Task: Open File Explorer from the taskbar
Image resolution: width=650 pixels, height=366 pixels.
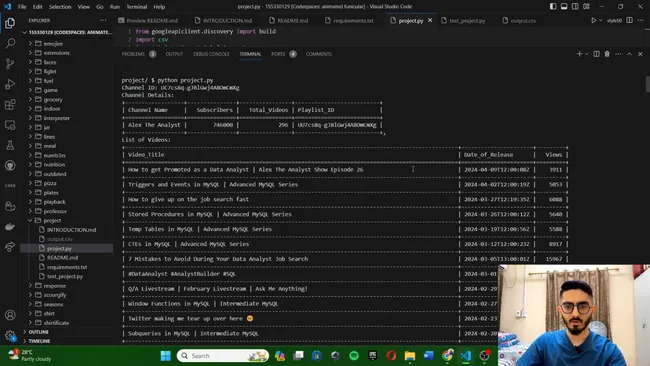Action: [410, 356]
